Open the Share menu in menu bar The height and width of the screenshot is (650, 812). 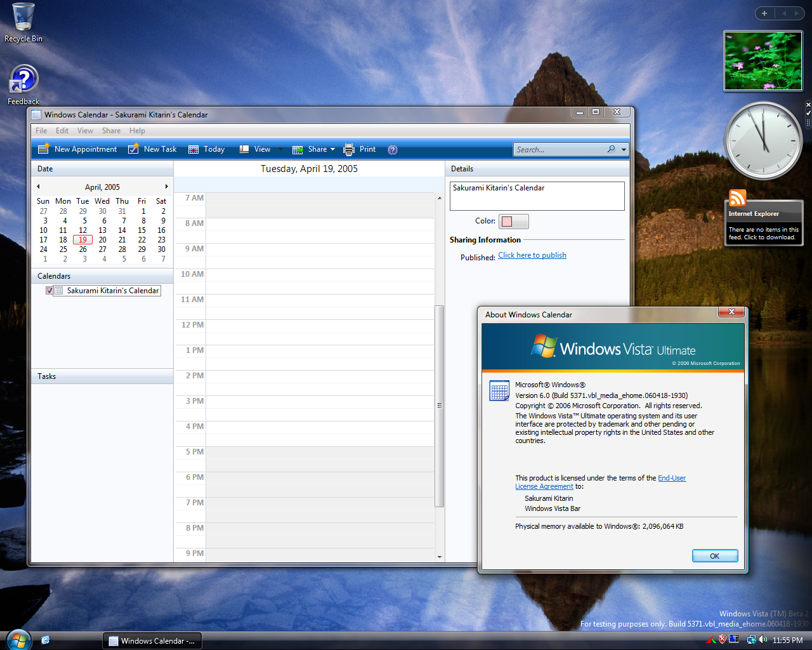point(111,131)
